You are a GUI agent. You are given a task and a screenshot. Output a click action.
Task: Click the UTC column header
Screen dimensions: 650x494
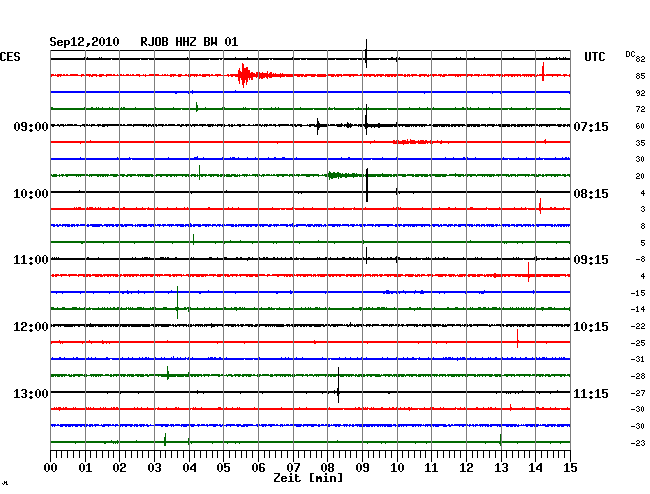click(x=594, y=57)
